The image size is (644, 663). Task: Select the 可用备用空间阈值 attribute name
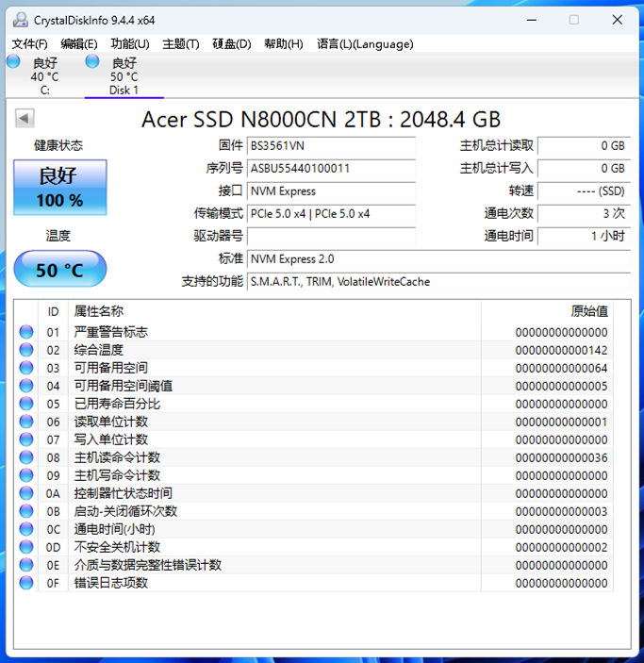point(124,386)
